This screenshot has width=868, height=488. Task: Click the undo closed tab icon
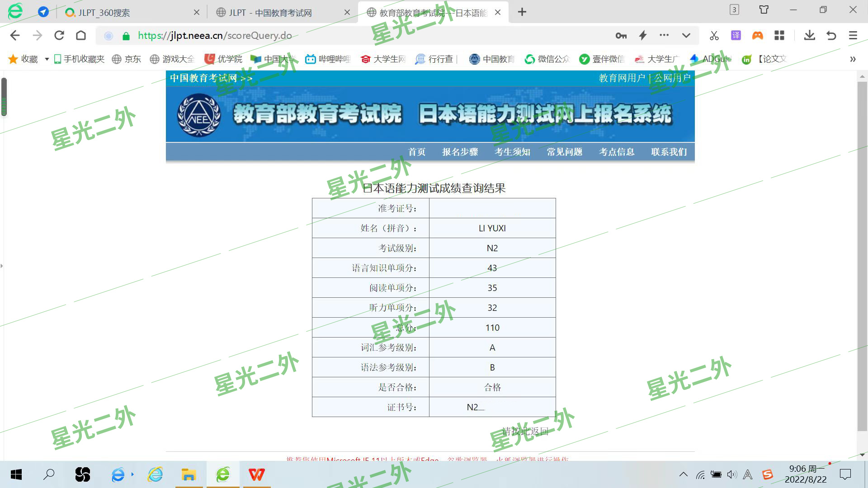point(831,35)
